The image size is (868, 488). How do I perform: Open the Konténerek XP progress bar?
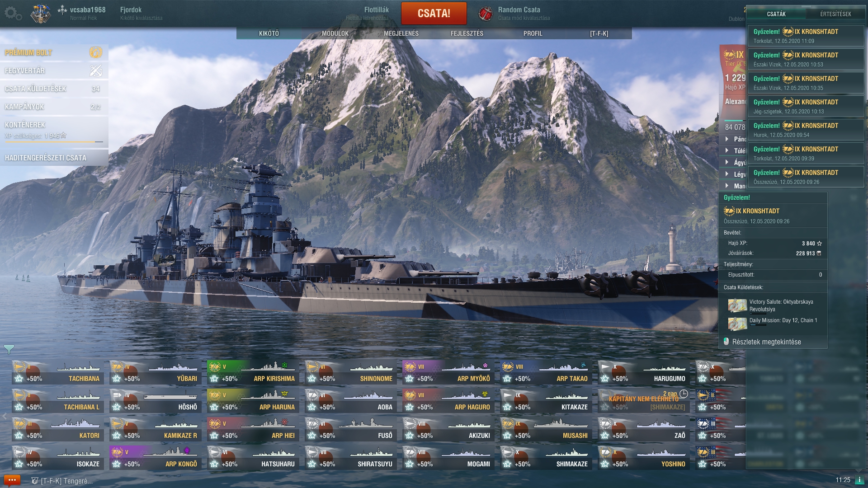54,142
